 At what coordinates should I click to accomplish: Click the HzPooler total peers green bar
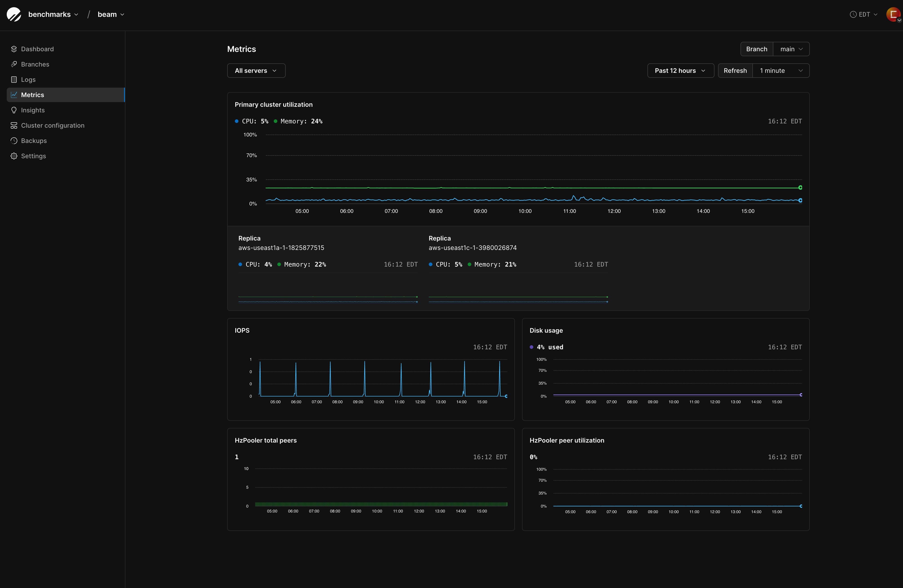point(381,504)
